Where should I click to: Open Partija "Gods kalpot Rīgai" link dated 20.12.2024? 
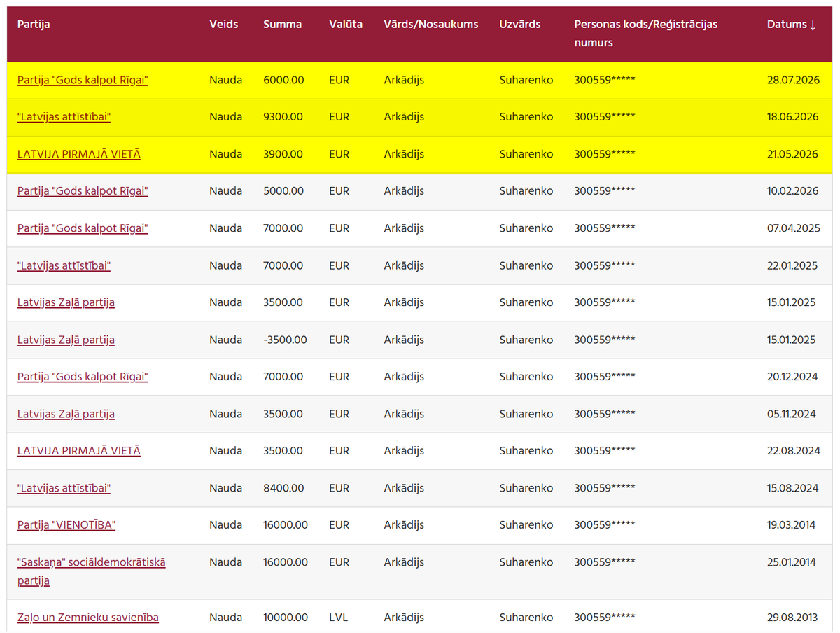click(83, 377)
